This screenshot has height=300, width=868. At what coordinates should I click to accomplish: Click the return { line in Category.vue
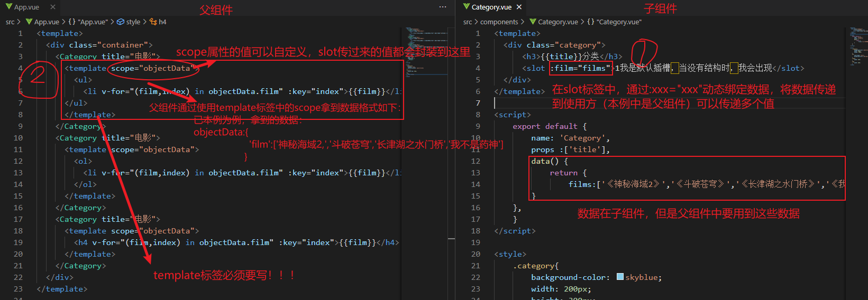(x=568, y=173)
